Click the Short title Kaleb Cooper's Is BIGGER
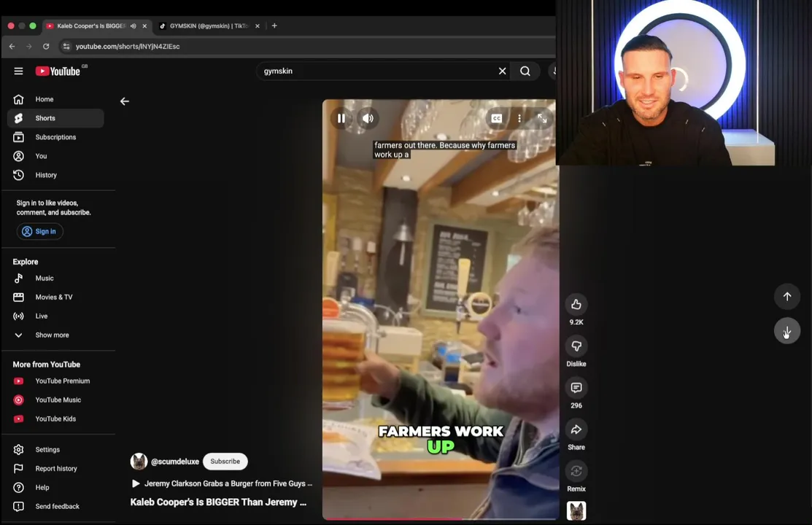The image size is (812, 525). click(218, 502)
